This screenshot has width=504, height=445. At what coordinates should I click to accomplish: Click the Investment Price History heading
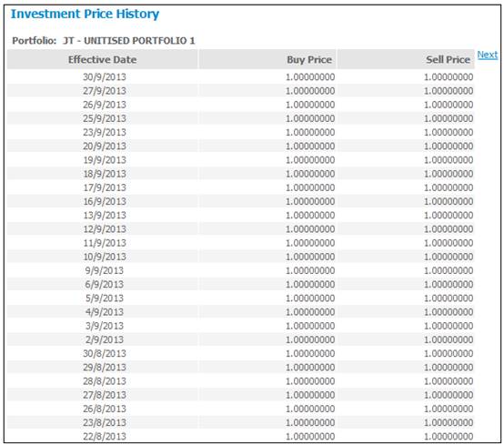click(x=85, y=15)
